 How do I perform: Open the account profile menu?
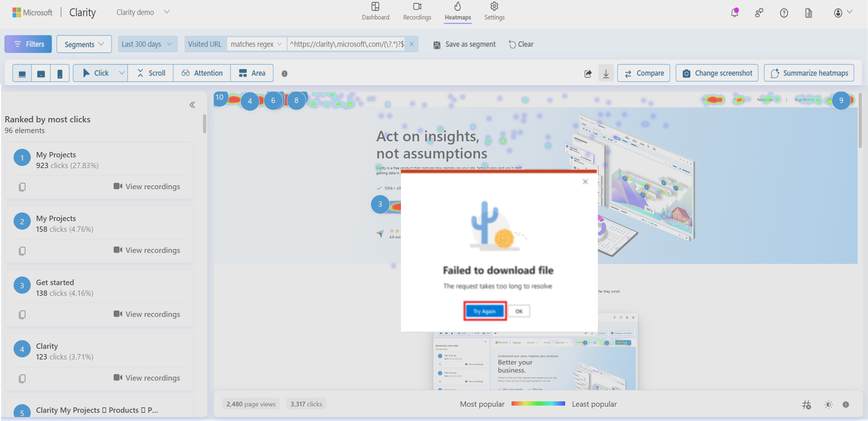[843, 13]
